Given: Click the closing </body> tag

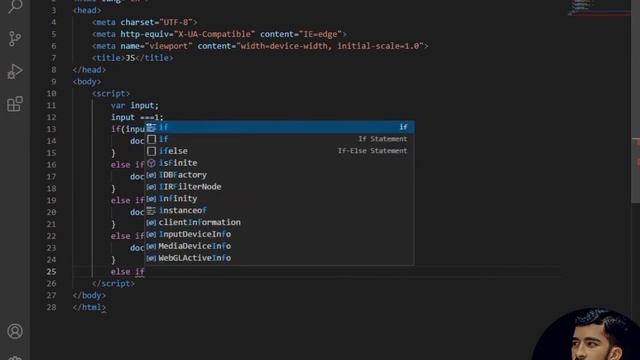Looking at the screenshot, I should coord(89,295).
